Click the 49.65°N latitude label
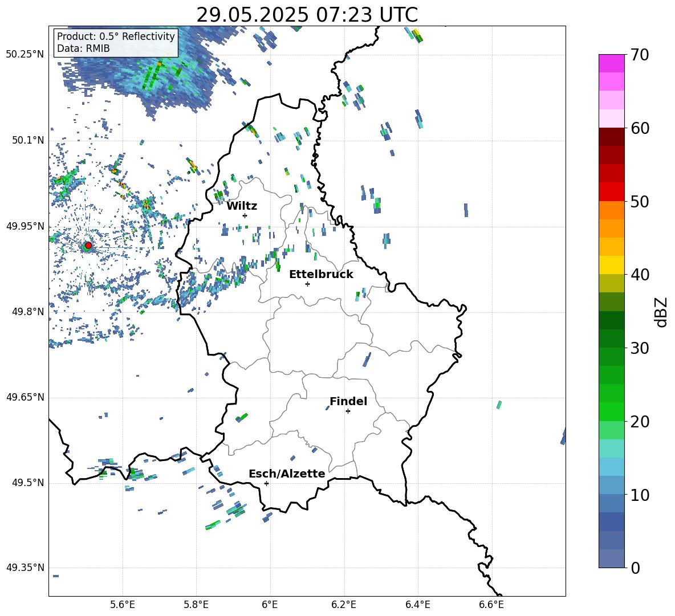Screen dimensions: 675x616 click(x=25, y=397)
